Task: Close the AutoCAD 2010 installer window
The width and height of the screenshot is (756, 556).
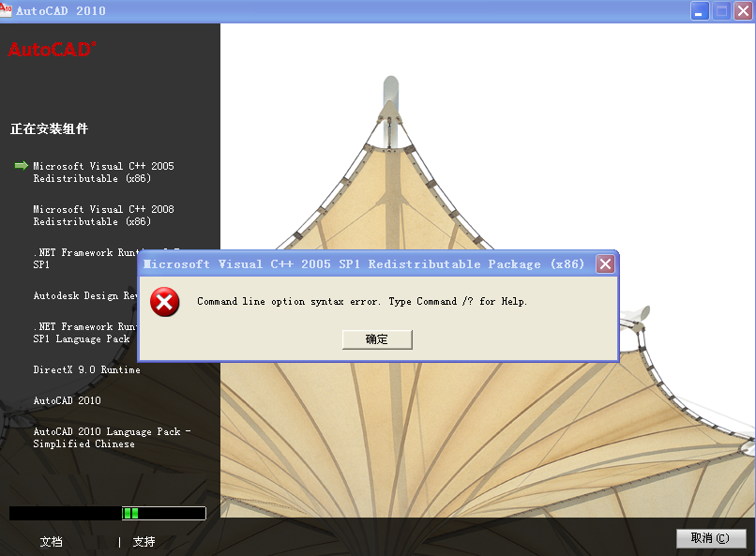Action: [743, 10]
